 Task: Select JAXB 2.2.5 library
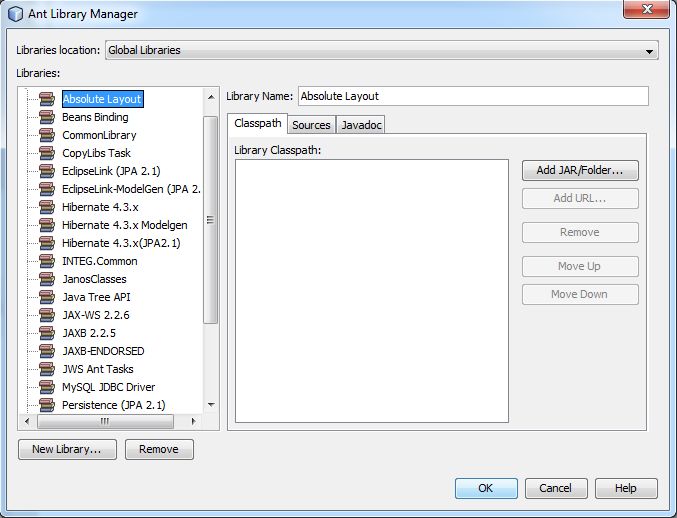click(89, 333)
